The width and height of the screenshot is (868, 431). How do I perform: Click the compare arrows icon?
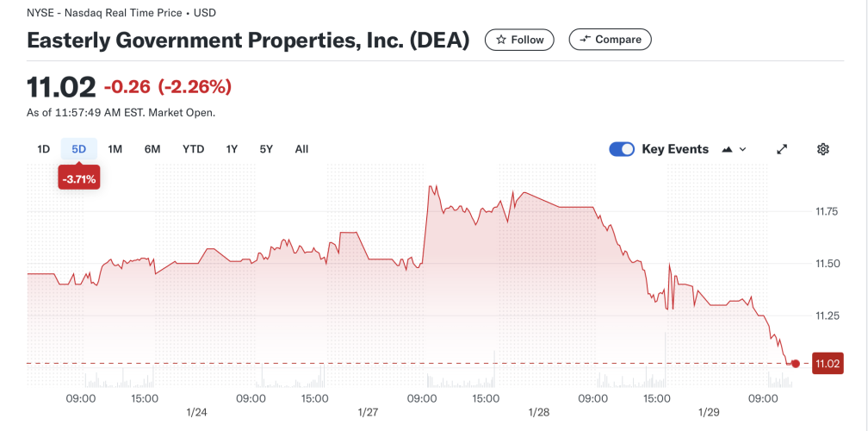click(x=586, y=40)
